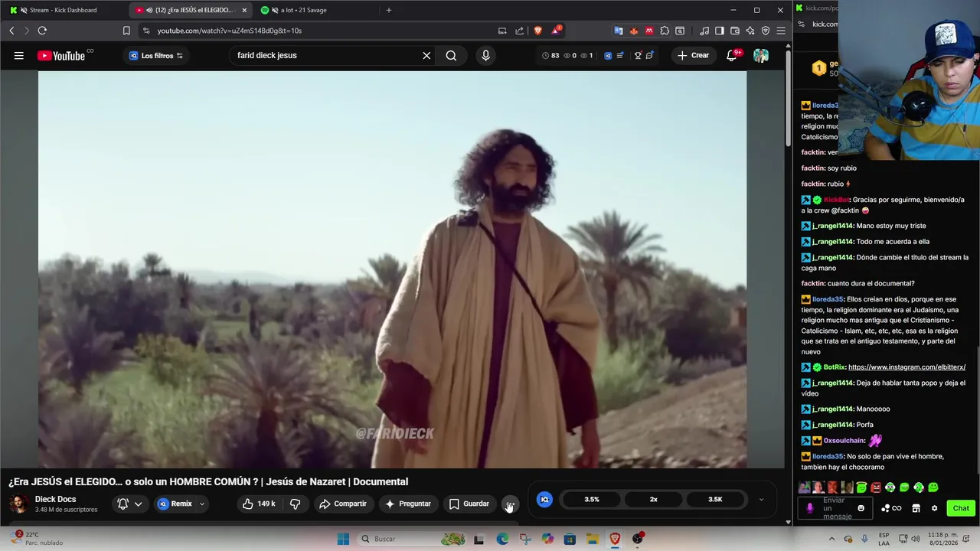Click the Crear button
Screen dimensions: 980x551
coord(693,55)
